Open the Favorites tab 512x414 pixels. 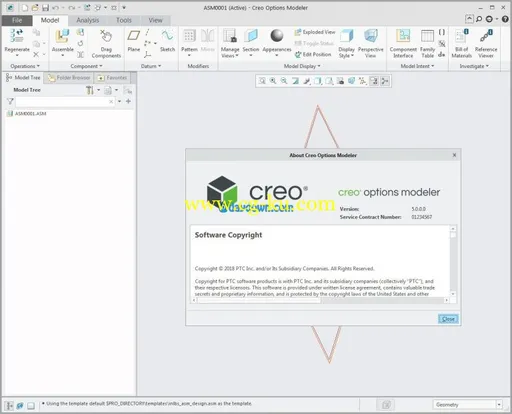tap(112, 78)
